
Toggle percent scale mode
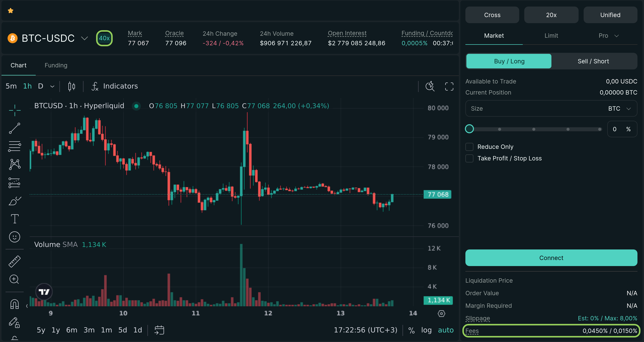pos(412,330)
